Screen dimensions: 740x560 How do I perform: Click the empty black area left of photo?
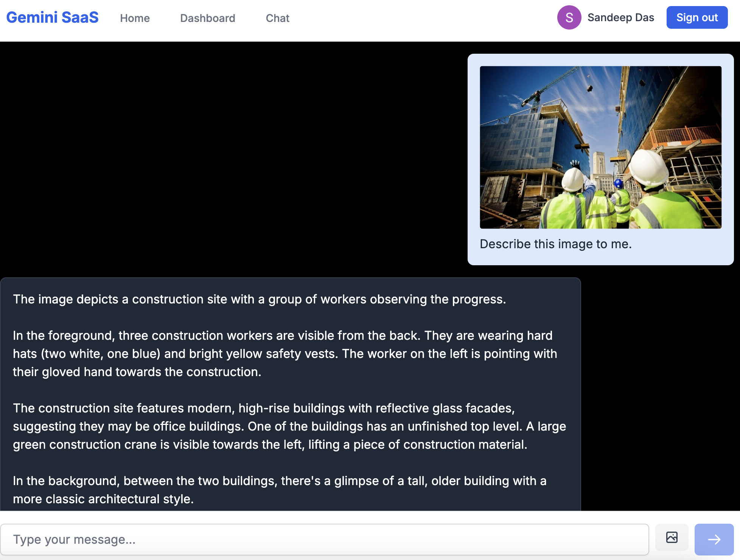[227, 159]
